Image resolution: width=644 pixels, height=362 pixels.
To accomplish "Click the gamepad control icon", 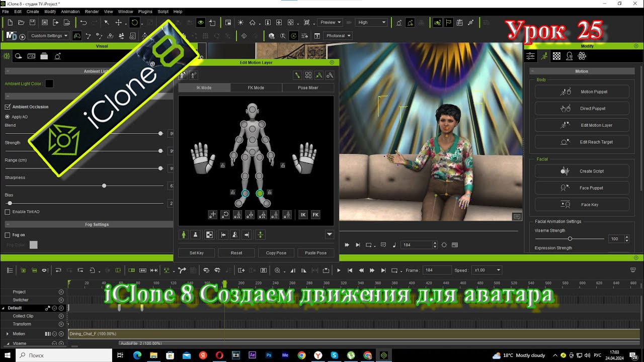I will (x=77, y=36).
